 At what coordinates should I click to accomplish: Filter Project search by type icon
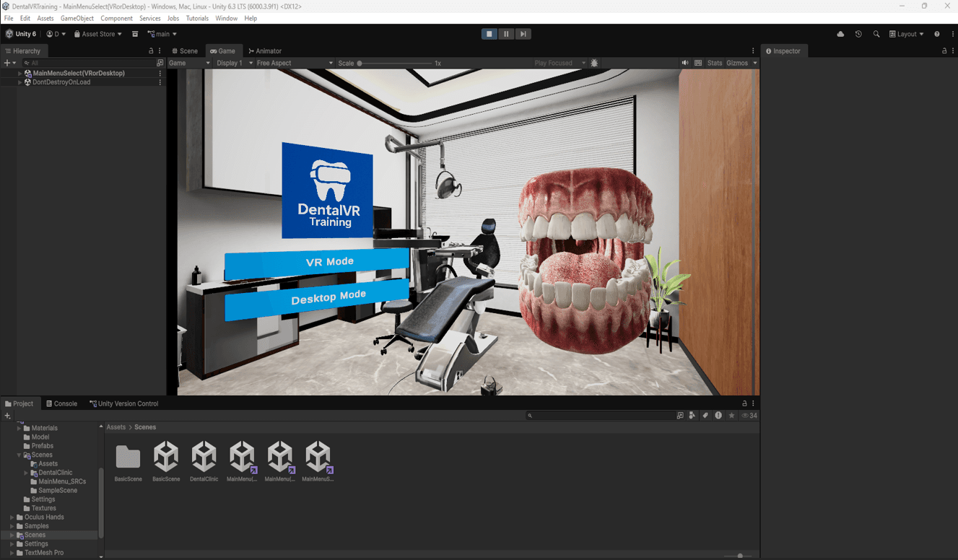692,416
